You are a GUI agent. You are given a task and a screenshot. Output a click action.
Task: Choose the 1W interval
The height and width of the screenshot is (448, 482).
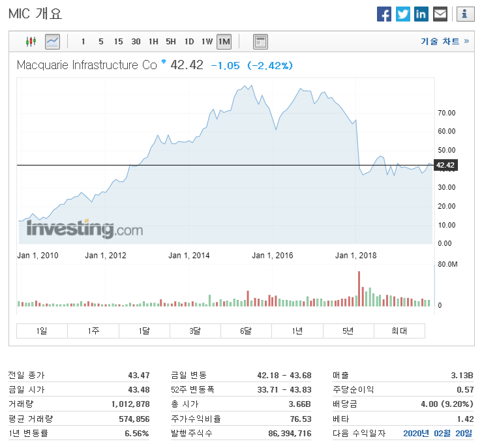tap(207, 42)
